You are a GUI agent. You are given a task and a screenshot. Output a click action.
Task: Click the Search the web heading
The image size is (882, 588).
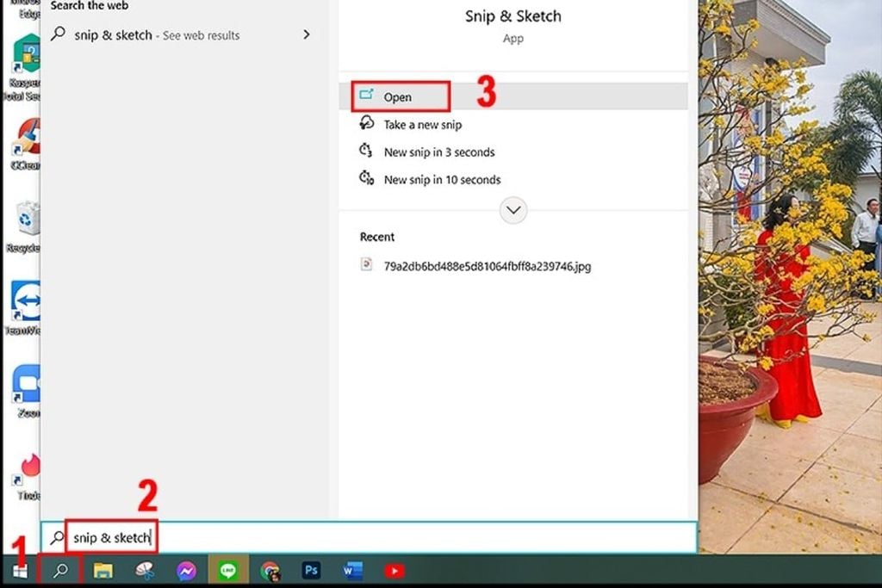click(90, 6)
